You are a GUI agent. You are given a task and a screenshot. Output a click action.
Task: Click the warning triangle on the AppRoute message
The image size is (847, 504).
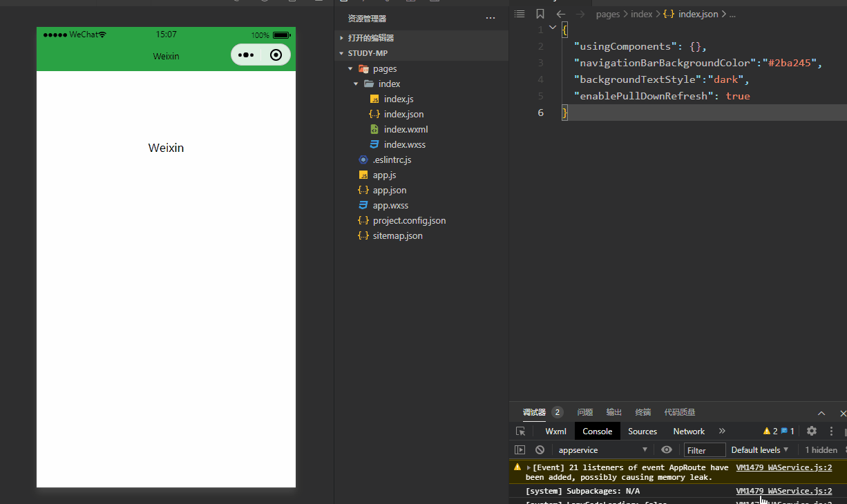(x=517, y=467)
